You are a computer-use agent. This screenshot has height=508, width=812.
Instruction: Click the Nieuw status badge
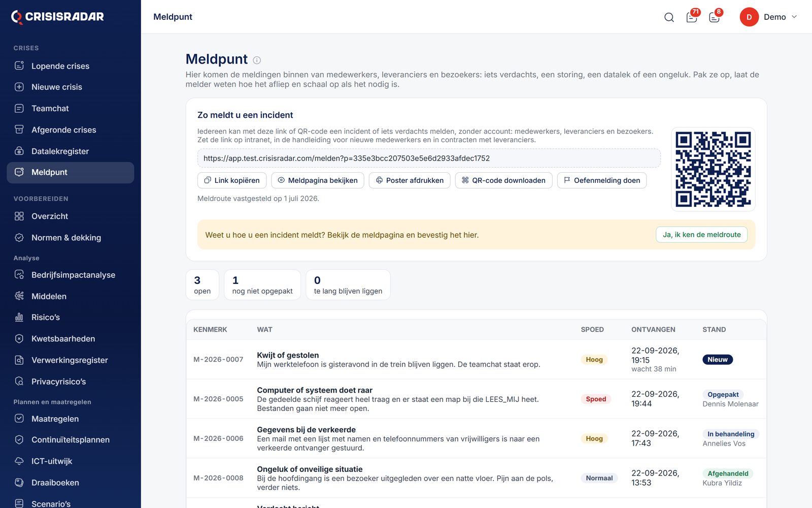pyautogui.click(x=718, y=360)
